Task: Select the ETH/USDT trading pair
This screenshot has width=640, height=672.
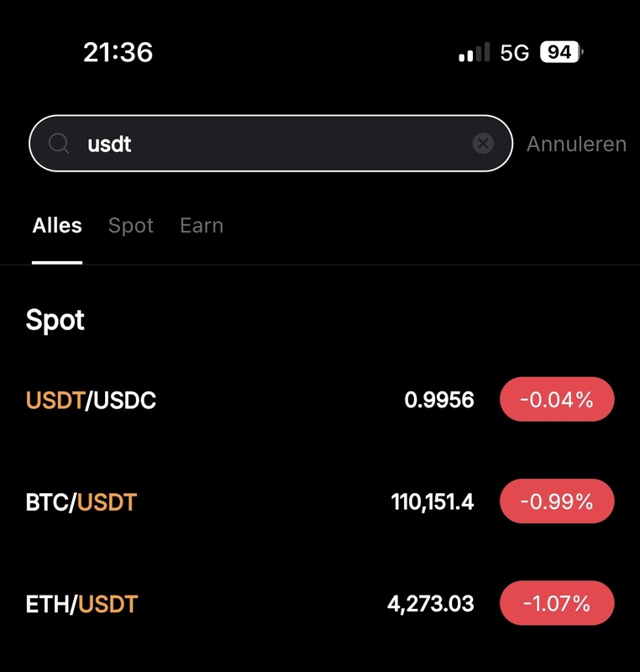Action: pos(81,603)
